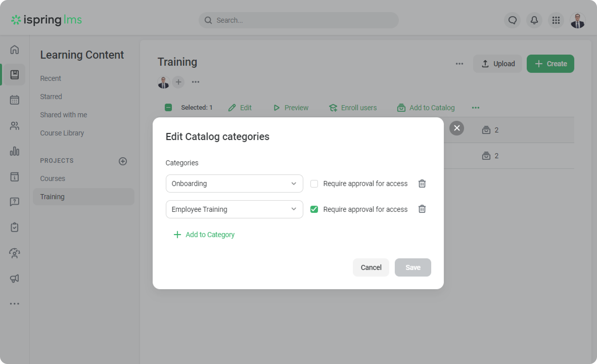The height and width of the screenshot is (364, 597).
Task: Enable approval requirement for Onboarding
Action: 314,184
